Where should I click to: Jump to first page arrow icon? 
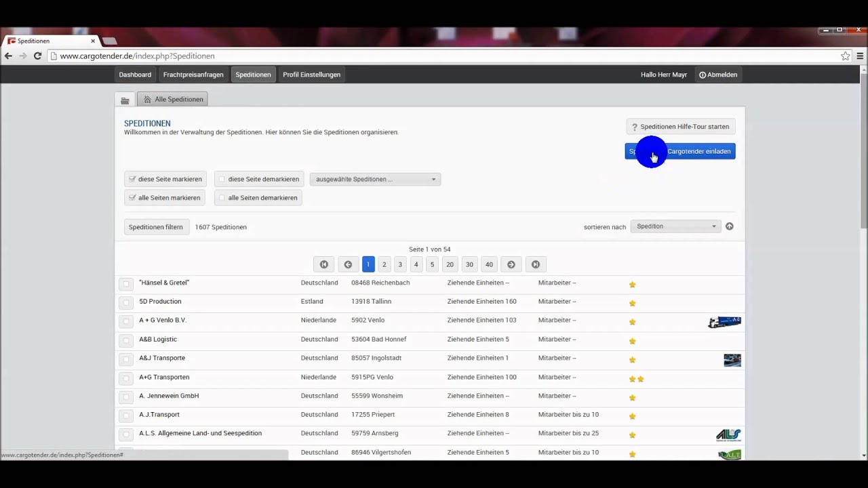323,264
